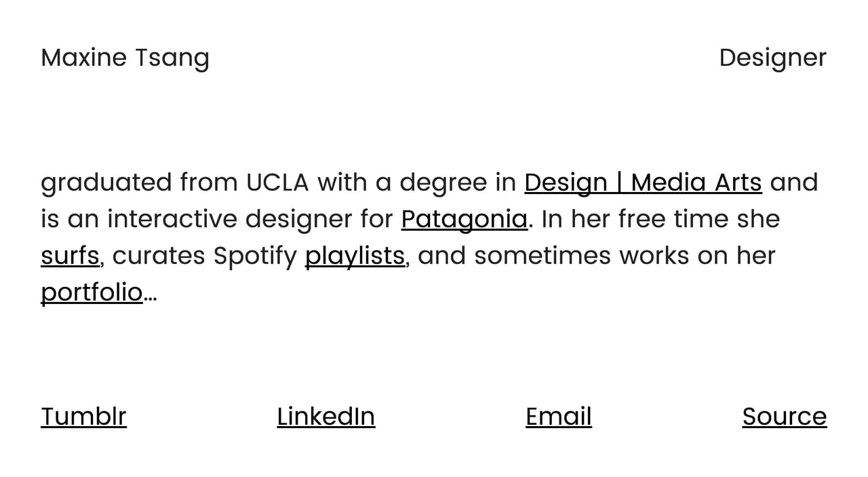Click the Maxine Tsang heading

point(125,57)
